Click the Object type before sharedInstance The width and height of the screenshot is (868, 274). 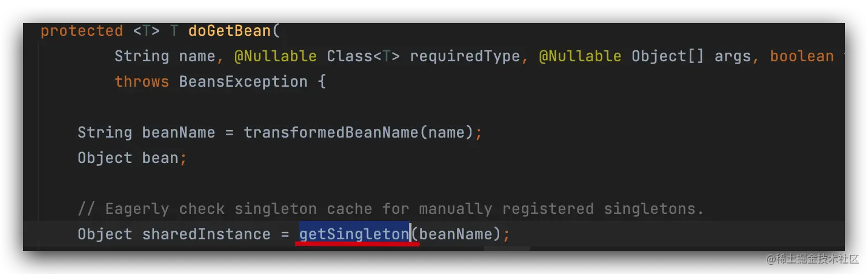[x=105, y=234]
